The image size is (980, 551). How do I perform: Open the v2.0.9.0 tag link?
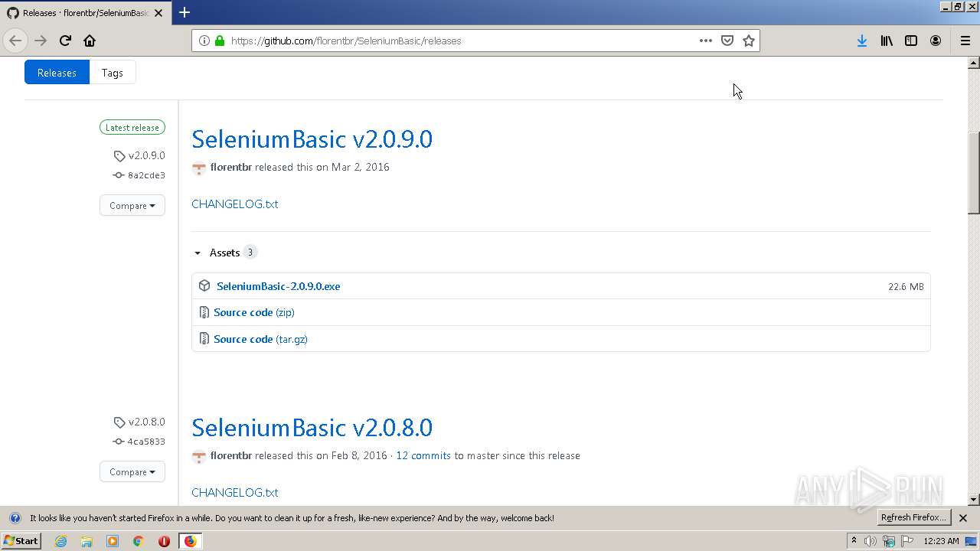pos(139,155)
